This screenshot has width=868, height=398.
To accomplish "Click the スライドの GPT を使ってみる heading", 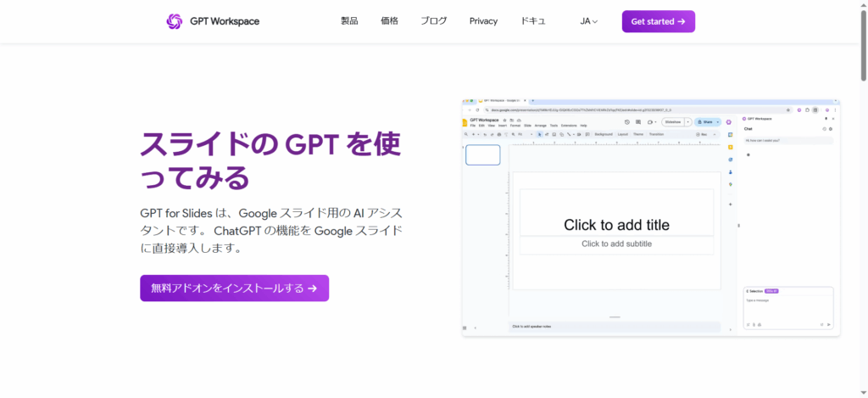I will click(270, 160).
